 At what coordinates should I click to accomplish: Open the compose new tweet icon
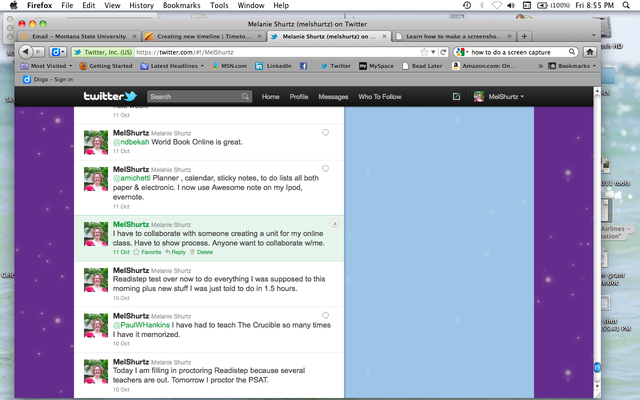456,97
